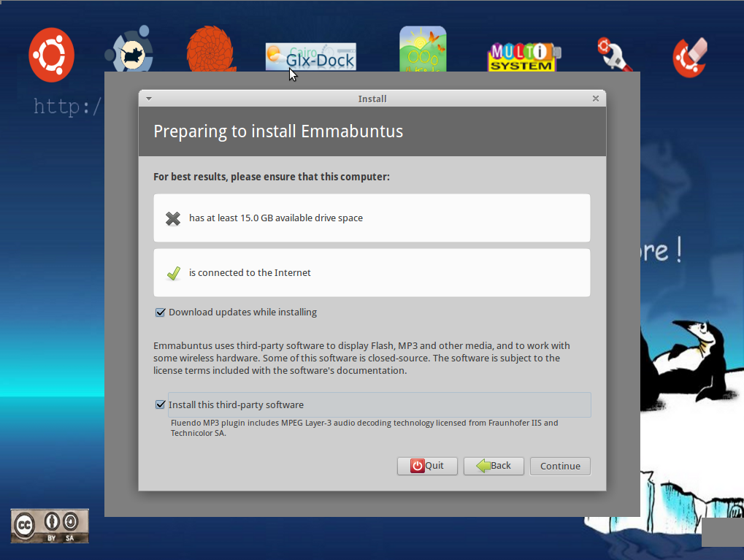This screenshot has width=744, height=560.
Task: Launch the Ubuntu eraser uninstall icon
Action: pyautogui.click(x=691, y=58)
